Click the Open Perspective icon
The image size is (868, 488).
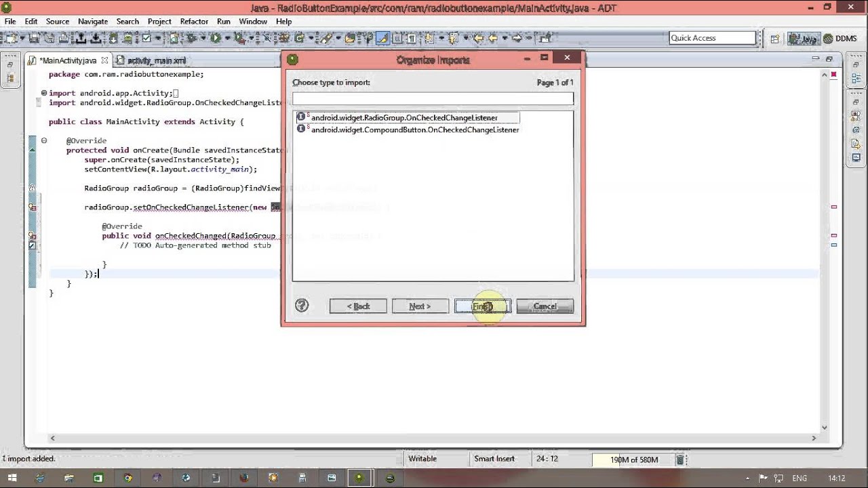[x=775, y=39]
